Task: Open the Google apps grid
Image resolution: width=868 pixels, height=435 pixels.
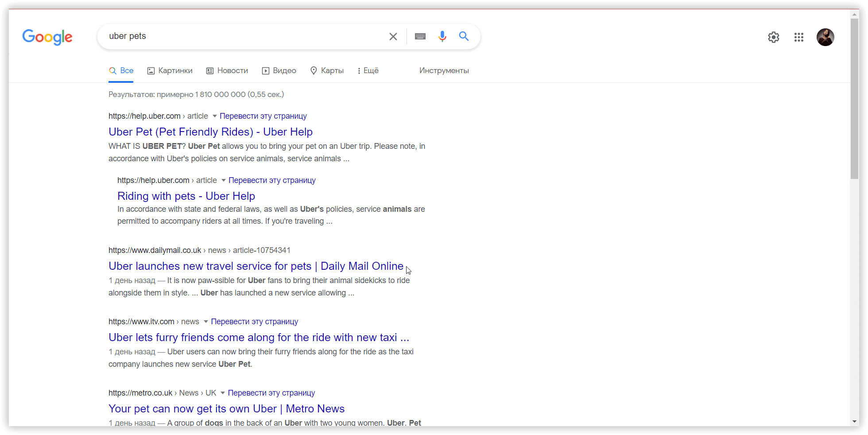Action: tap(799, 37)
